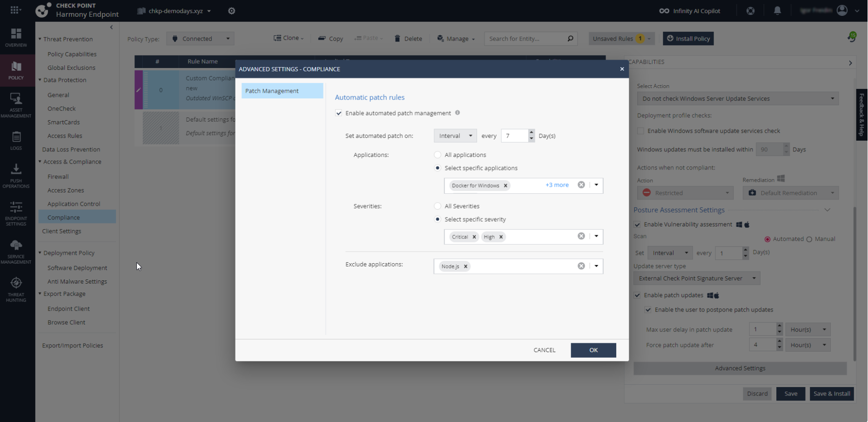
Task: Toggle Enable patch updates checkbox
Action: (x=637, y=295)
